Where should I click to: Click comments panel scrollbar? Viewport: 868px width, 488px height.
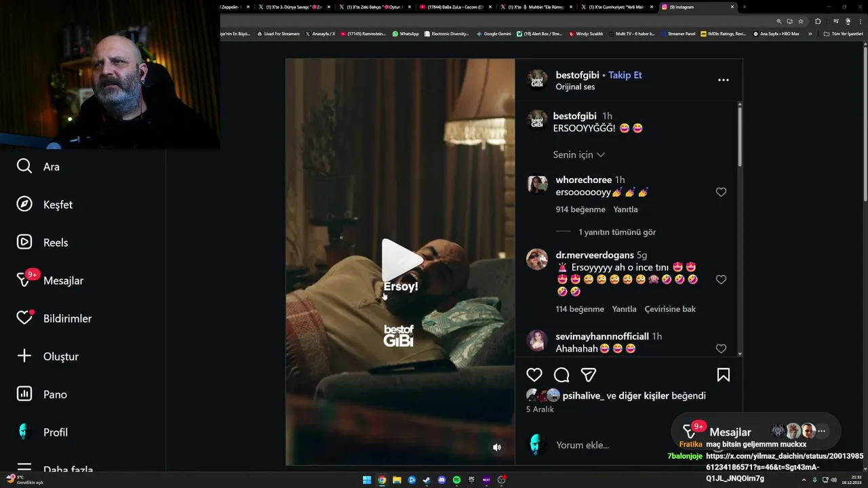click(x=739, y=136)
